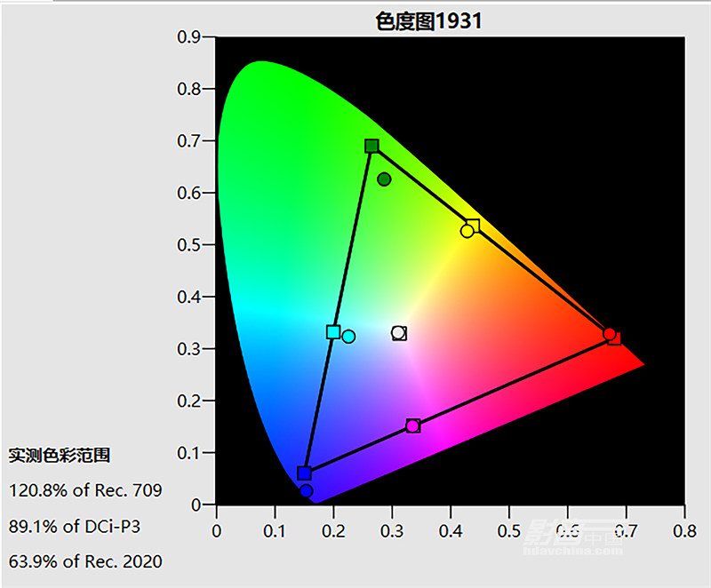Screen dimensions: 711x588
Task: Click the red circle measured marker
Action: 610,334
